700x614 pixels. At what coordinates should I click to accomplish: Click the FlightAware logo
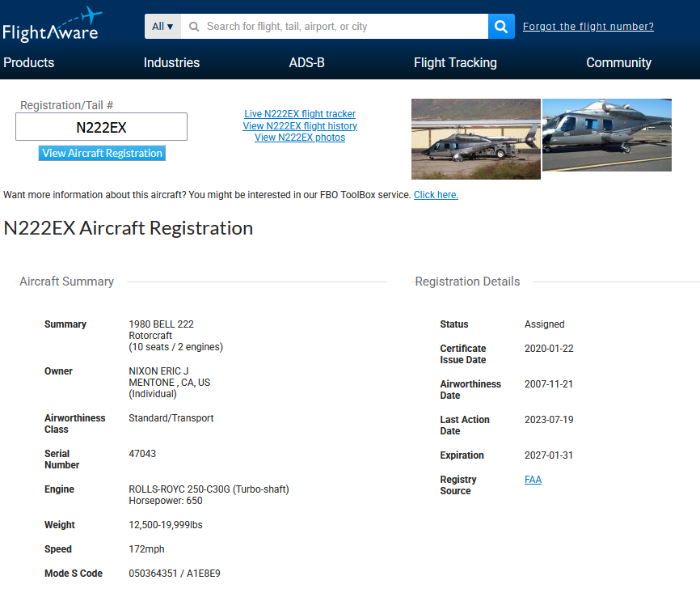pos(52,24)
